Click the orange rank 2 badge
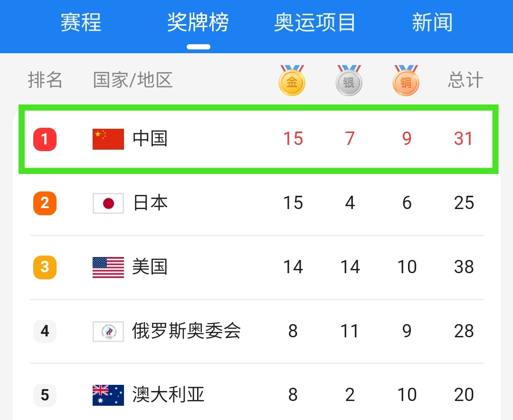Screen dimensions: 513x420 44,203
